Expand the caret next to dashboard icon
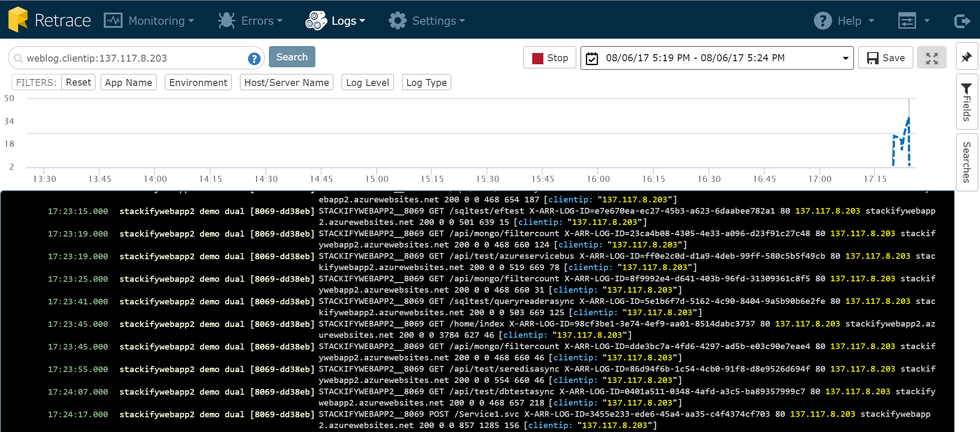 [927, 20]
